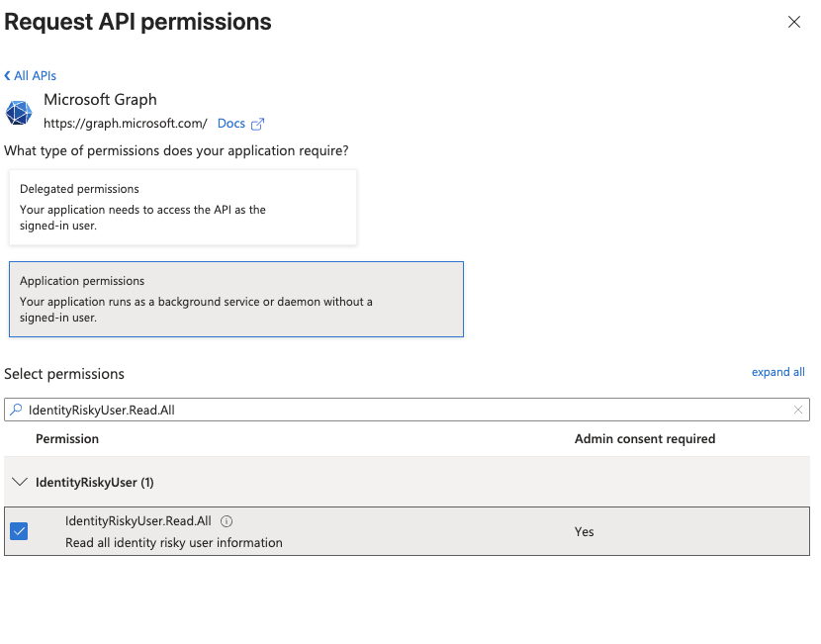
Task: Click inside the permissions search field
Action: [x=396, y=410]
